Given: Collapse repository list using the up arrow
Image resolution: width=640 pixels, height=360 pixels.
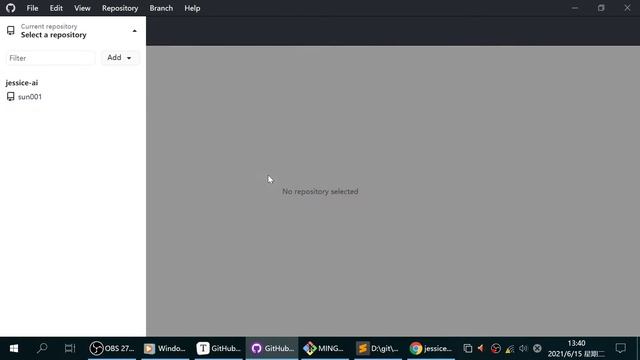Looking at the screenshot, I should 134,31.
